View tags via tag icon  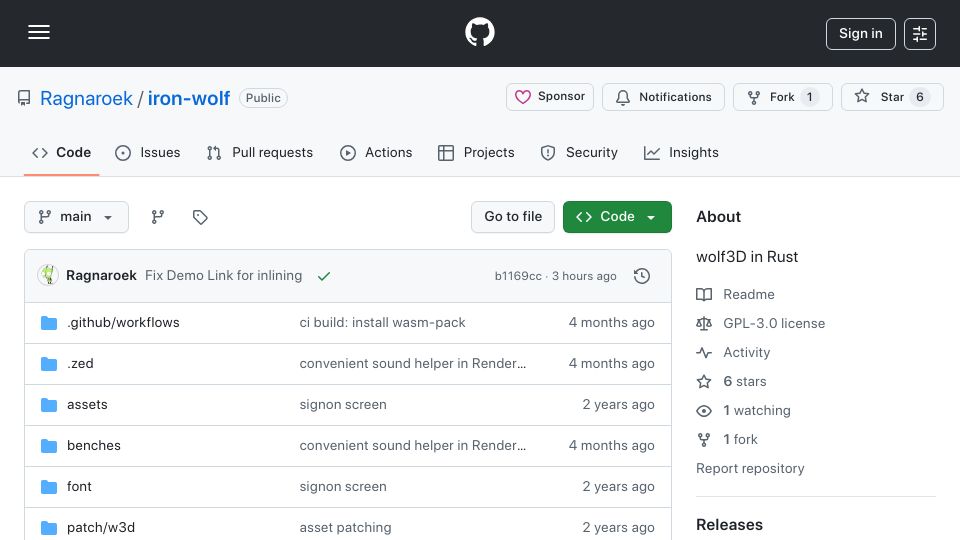pyautogui.click(x=200, y=217)
